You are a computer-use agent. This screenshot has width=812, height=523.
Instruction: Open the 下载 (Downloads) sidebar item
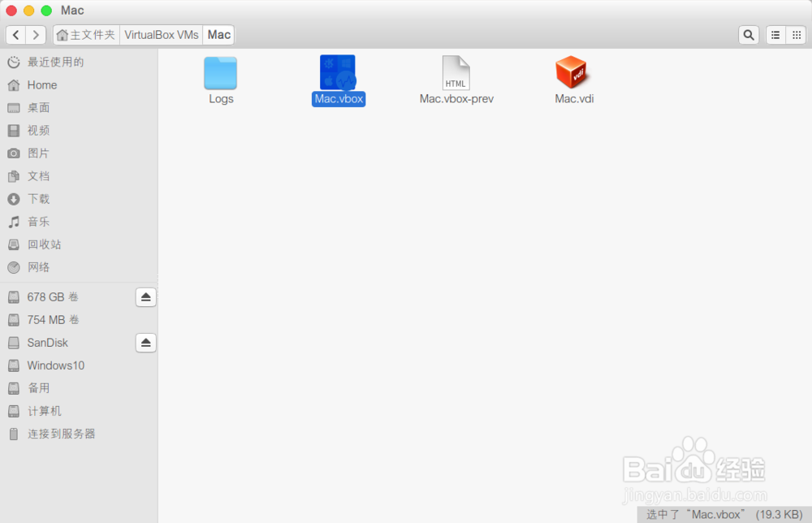point(38,199)
